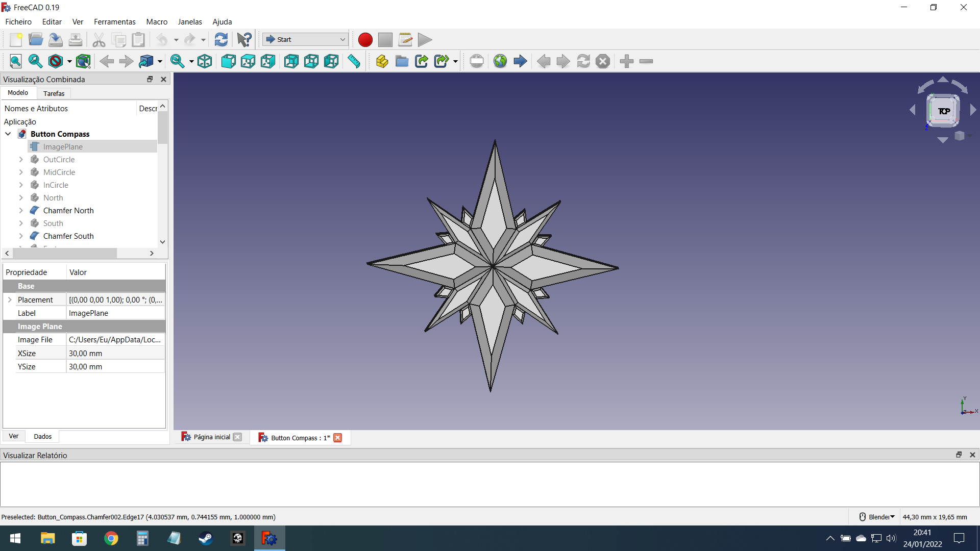
Task: Close the Button Compass document tab
Action: tap(338, 438)
